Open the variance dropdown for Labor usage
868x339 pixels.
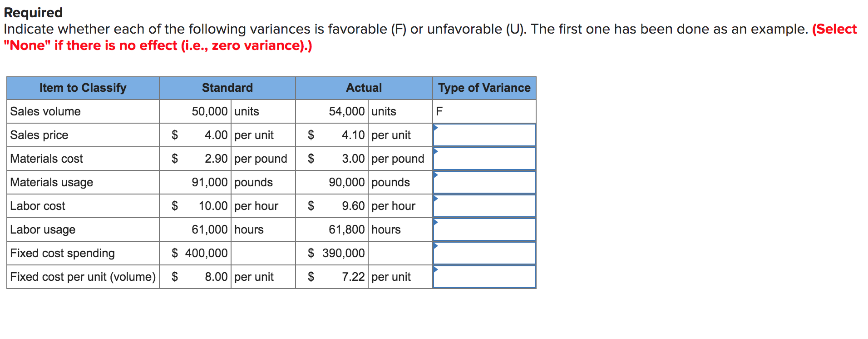pyautogui.click(x=483, y=229)
